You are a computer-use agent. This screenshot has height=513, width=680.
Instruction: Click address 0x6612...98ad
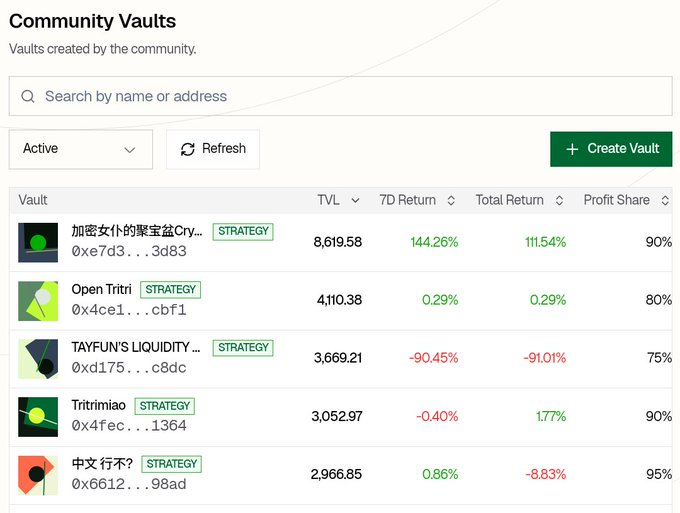129,484
